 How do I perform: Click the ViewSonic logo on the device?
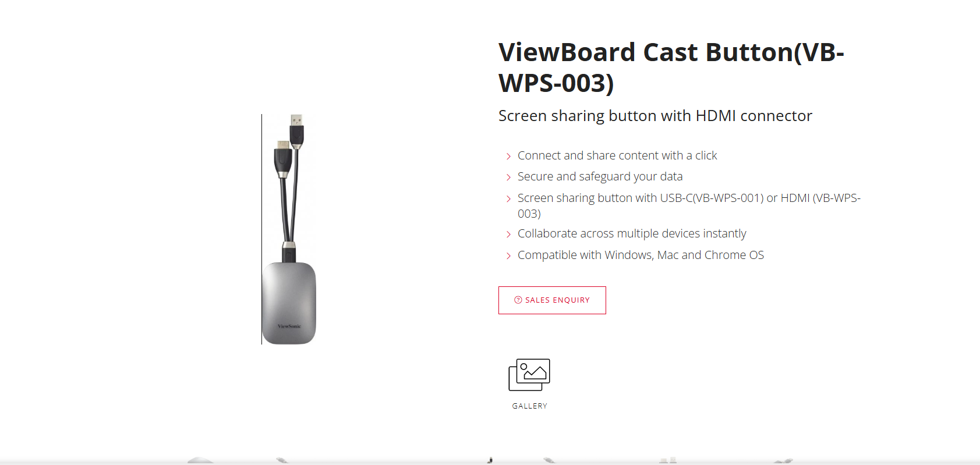point(289,326)
